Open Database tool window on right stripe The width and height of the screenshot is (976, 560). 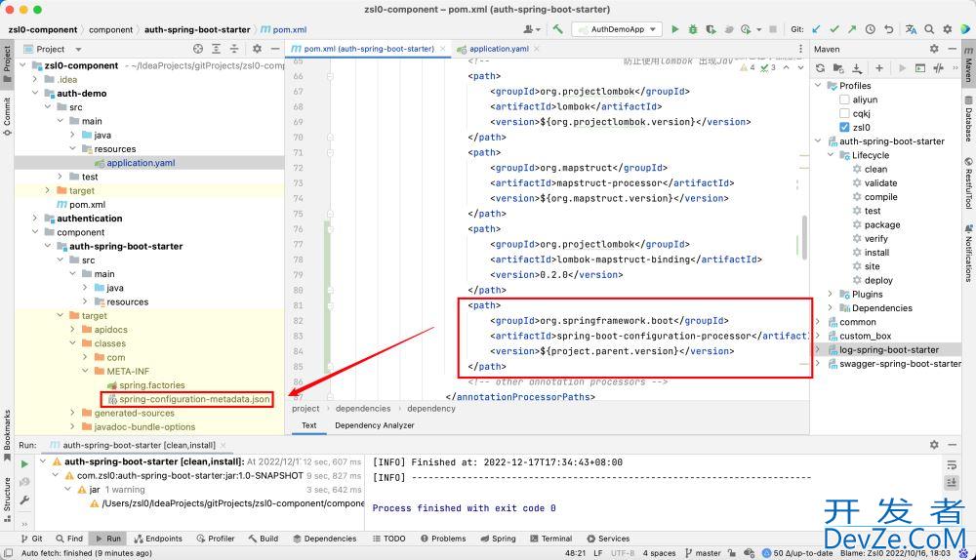(968, 118)
